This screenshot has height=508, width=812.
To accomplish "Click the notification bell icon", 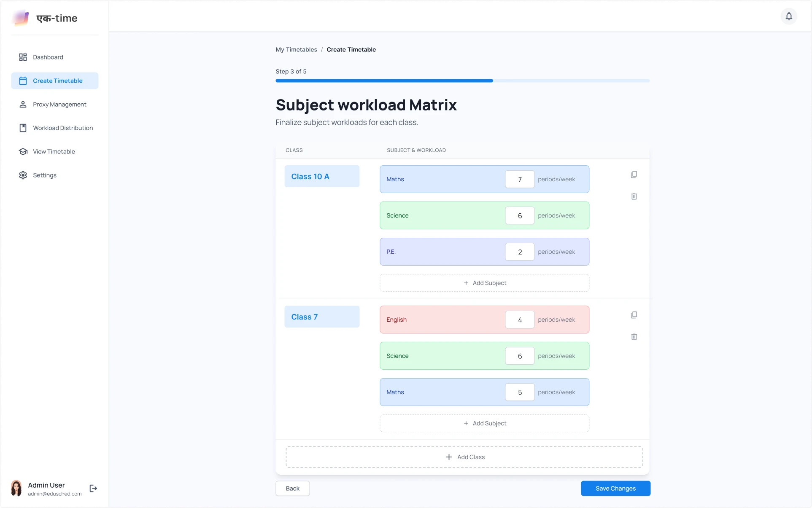I will [x=788, y=16].
